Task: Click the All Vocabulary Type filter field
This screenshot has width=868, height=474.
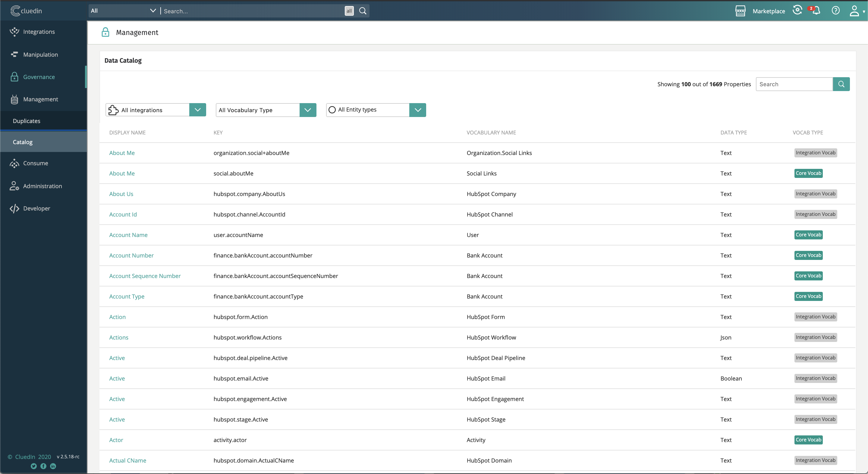Action: 258,110
